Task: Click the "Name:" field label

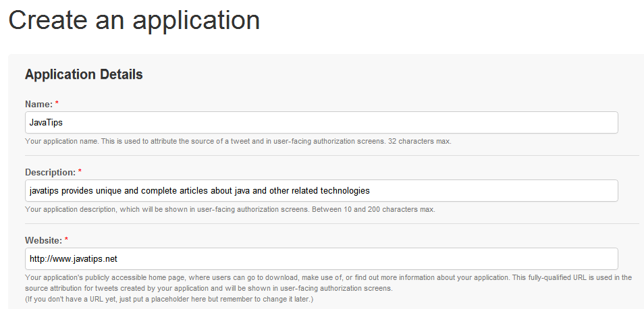Action: click(x=38, y=104)
